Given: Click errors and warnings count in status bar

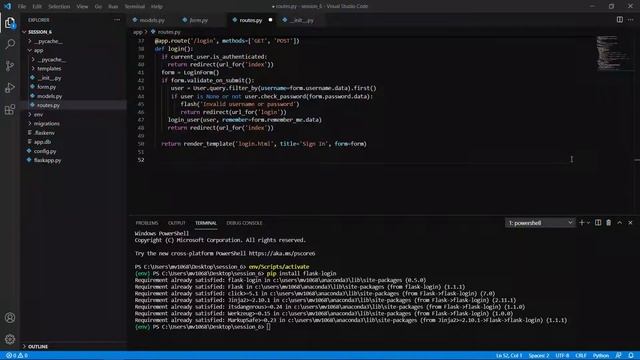Looking at the screenshot, I should click(x=17, y=356).
